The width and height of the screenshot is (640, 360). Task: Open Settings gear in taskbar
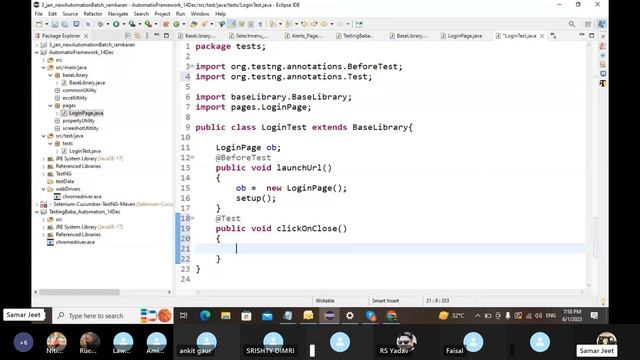pos(350,316)
